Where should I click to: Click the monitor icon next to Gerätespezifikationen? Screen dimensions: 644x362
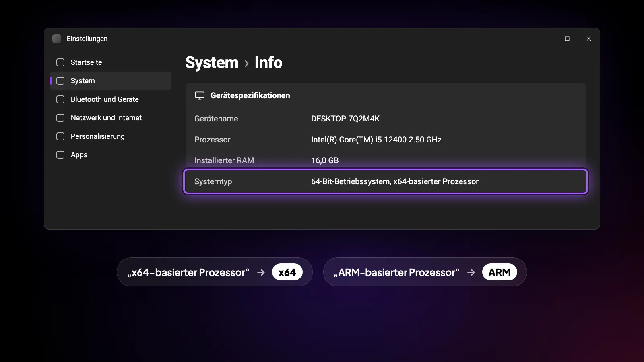coord(200,95)
